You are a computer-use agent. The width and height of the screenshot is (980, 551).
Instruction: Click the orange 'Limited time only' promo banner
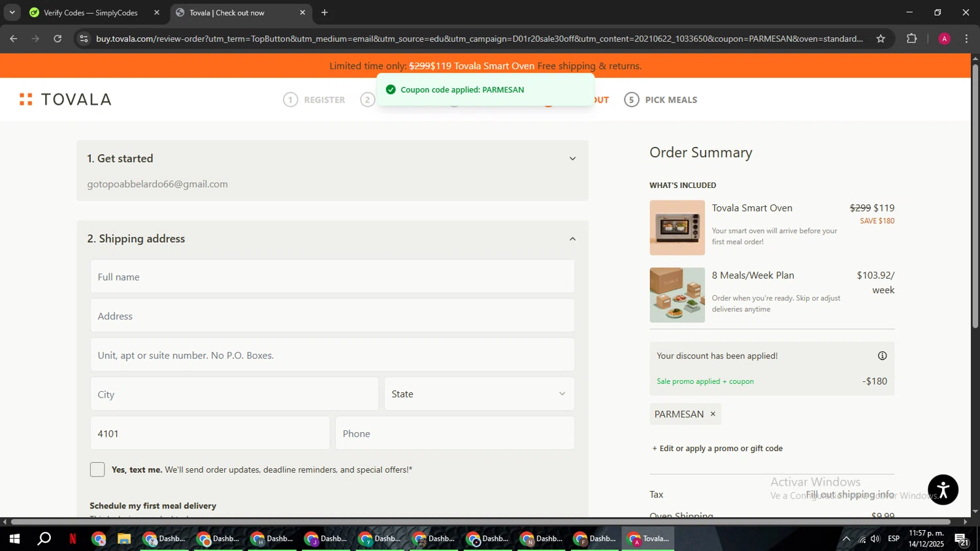pos(485,66)
